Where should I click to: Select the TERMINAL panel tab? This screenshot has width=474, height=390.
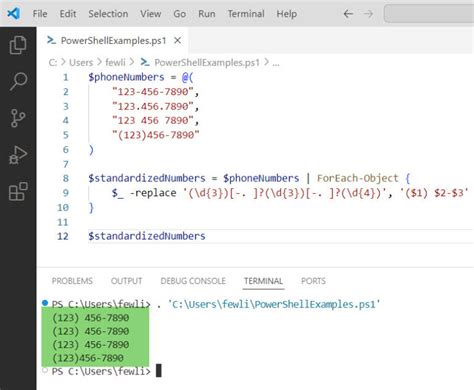(263, 281)
